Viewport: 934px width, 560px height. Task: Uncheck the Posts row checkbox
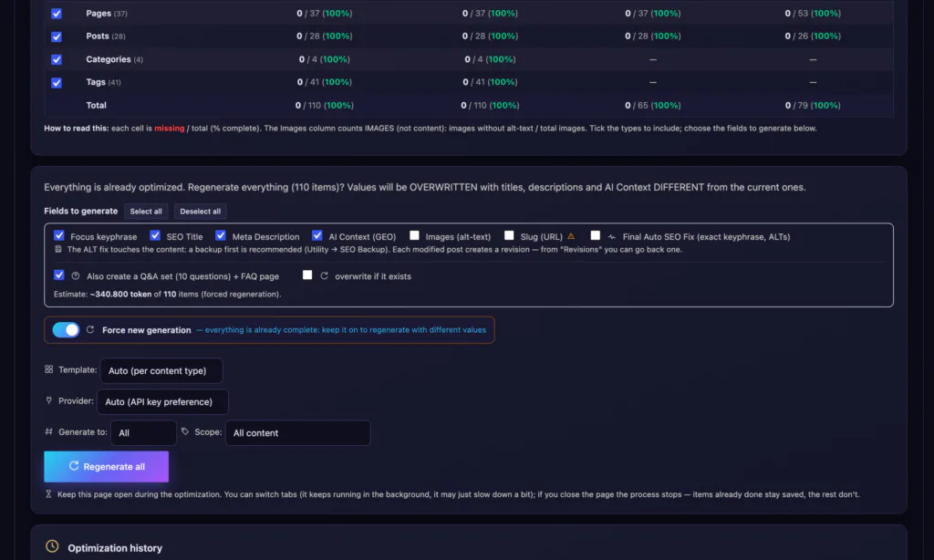click(x=57, y=36)
